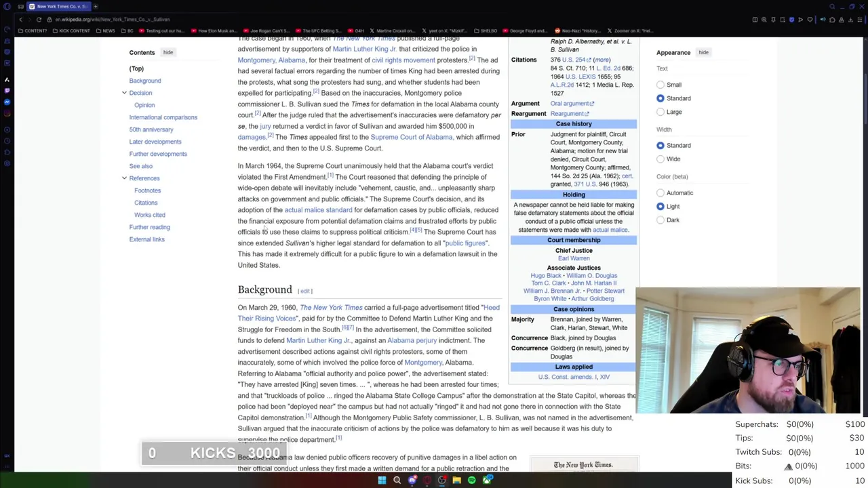Jump to (Top) in Contents
This screenshot has height=488, width=868.
point(136,68)
